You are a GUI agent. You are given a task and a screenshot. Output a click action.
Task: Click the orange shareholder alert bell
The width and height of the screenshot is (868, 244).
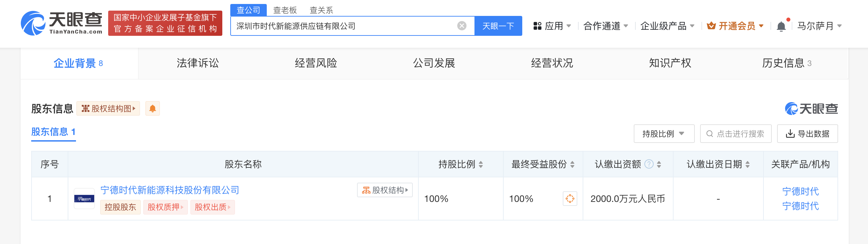click(x=153, y=109)
